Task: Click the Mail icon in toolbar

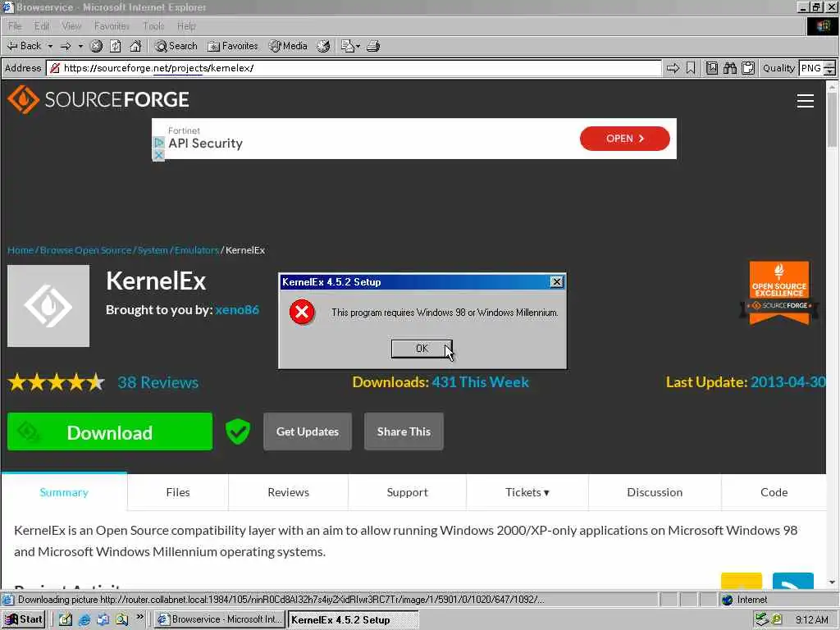Action: click(348, 46)
